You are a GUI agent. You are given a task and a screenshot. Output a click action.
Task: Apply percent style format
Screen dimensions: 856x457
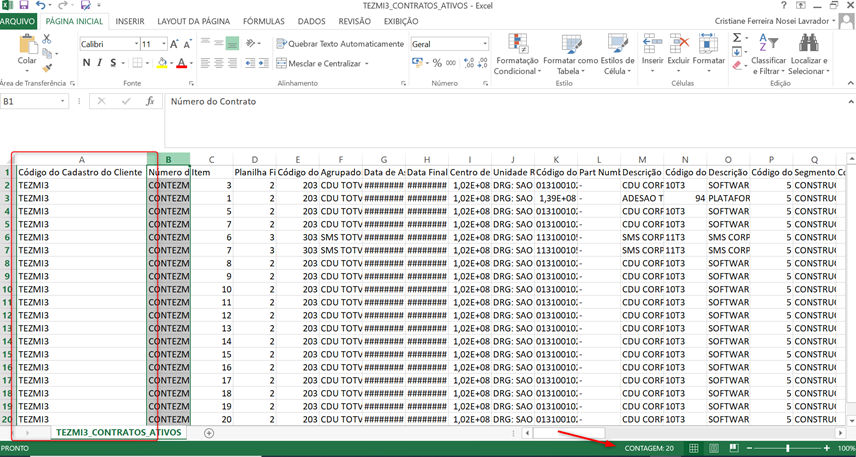[x=437, y=63]
